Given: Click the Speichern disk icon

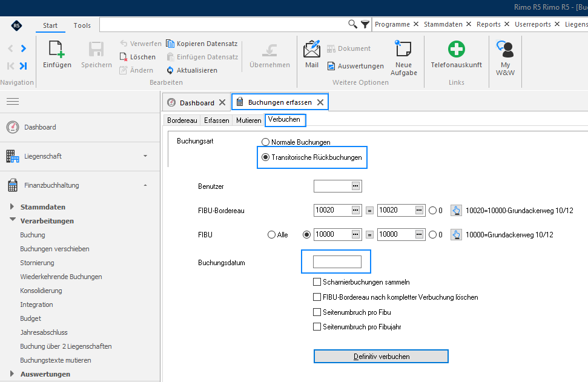Looking at the screenshot, I should tap(96, 49).
